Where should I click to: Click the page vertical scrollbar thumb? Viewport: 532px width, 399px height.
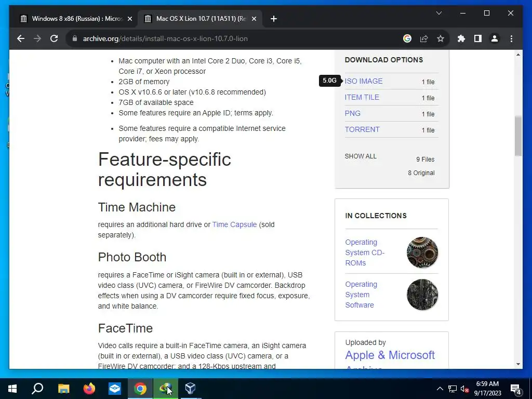pos(518,136)
